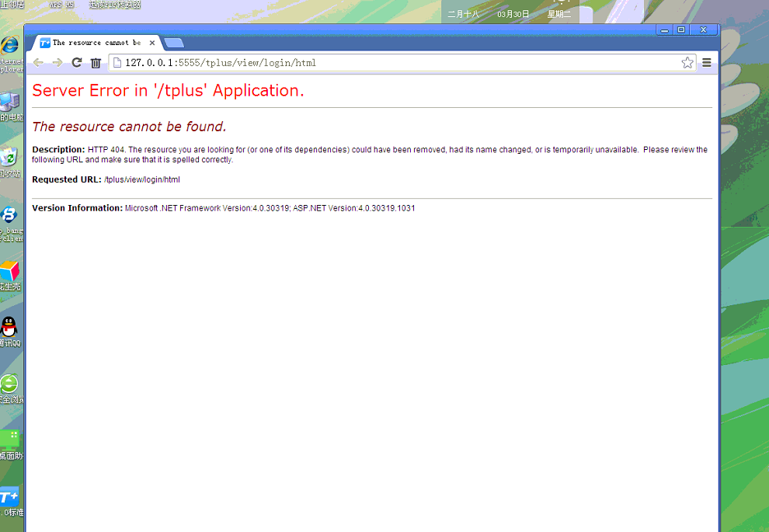Viewport: 769px width, 532px height.
Task: Click the 03月30日 date on the desktop widget
Action: coord(513,14)
